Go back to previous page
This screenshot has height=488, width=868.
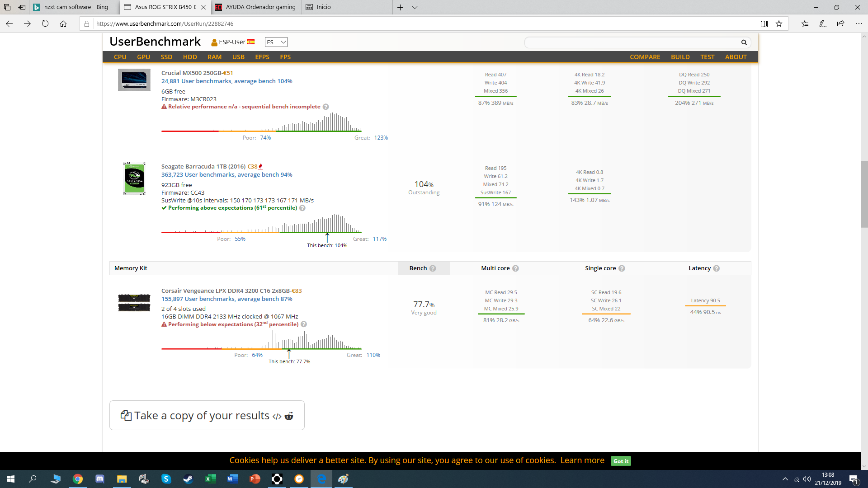tap(9, 23)
